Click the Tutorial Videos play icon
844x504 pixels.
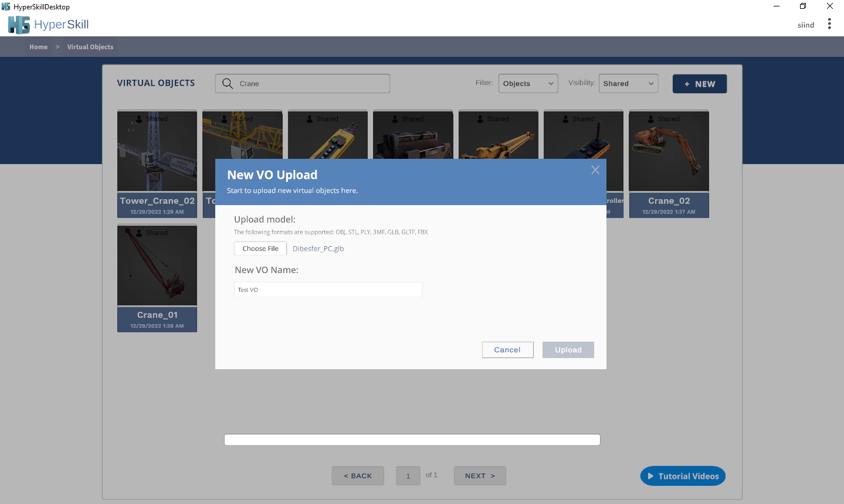[x=650, y=476]
